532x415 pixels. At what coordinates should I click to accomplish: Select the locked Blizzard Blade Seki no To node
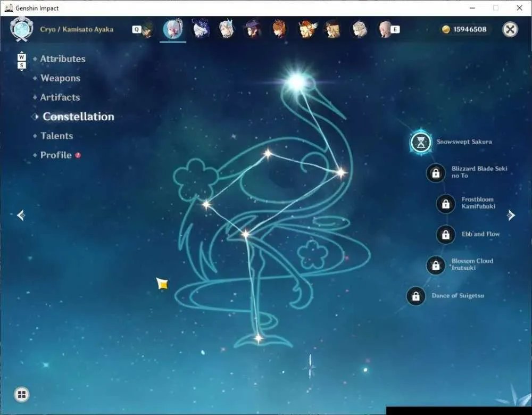436,173
